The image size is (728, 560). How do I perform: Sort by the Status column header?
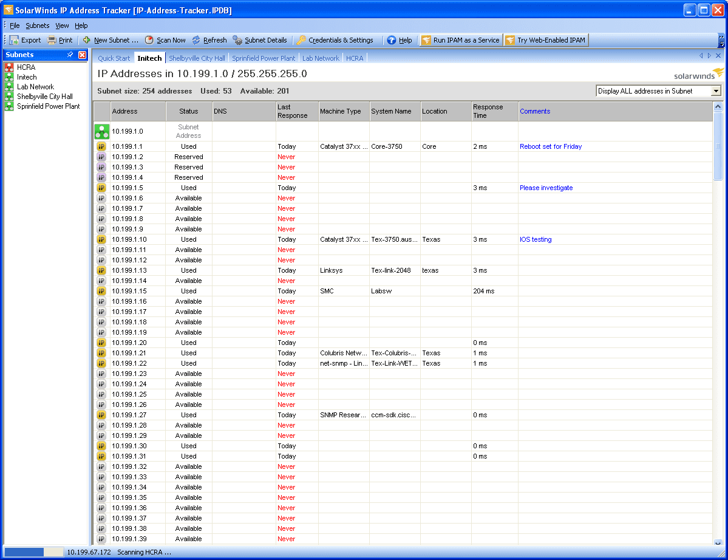188,111
